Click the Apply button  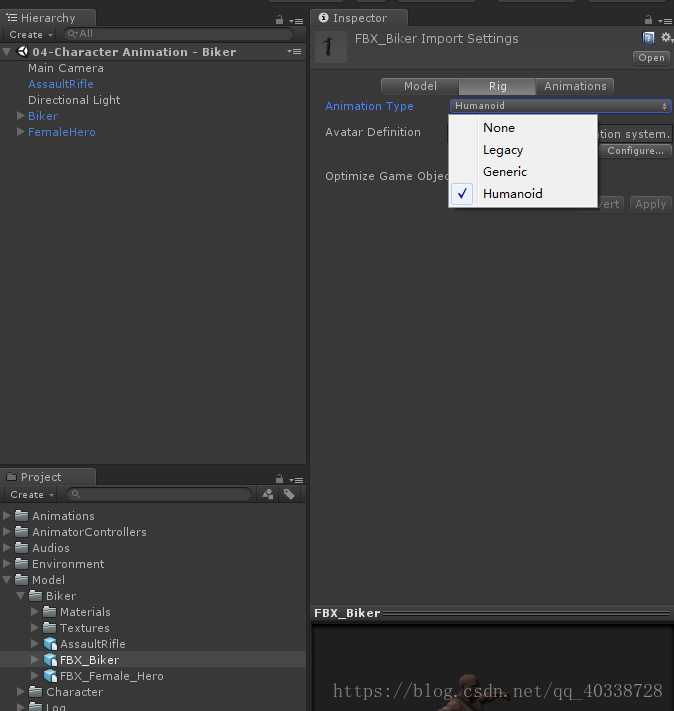point(650,204)
